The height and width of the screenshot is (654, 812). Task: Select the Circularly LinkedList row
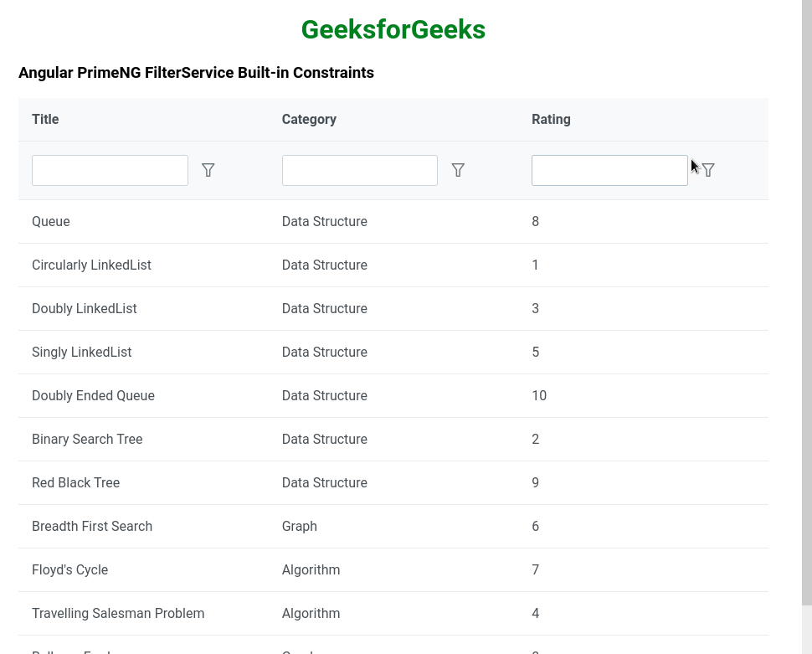(x=91, y=265)
